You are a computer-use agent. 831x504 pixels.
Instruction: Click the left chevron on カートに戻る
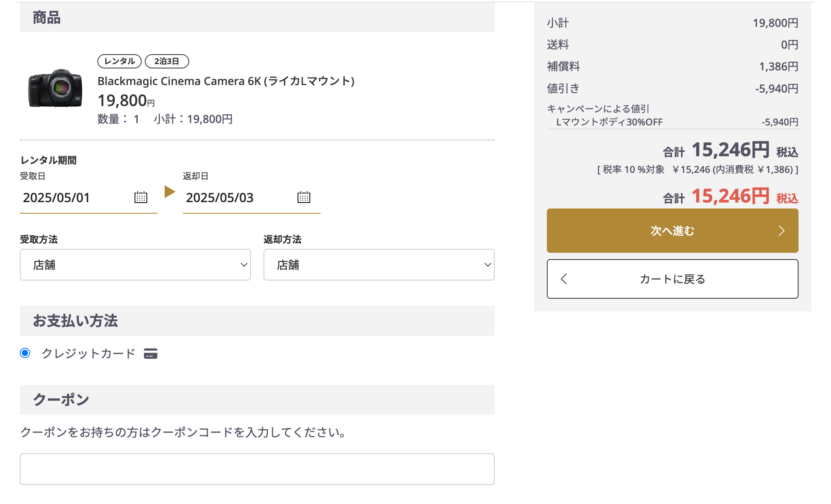click(x=564, y=279)
